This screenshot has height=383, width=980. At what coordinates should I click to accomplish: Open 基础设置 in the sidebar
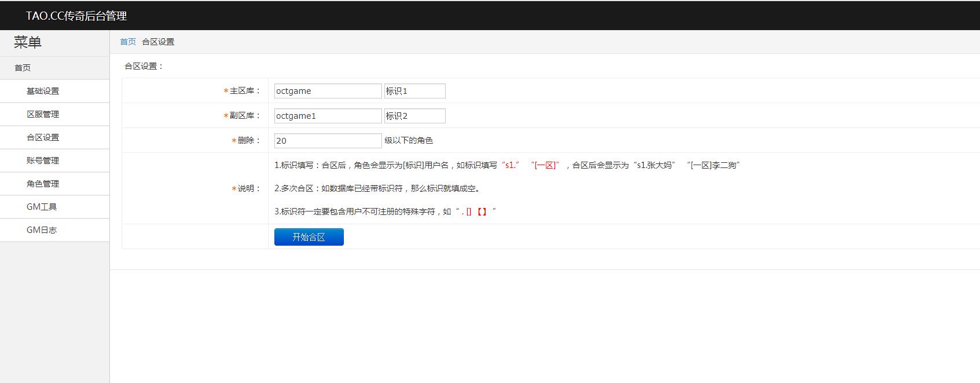(43, 91)
